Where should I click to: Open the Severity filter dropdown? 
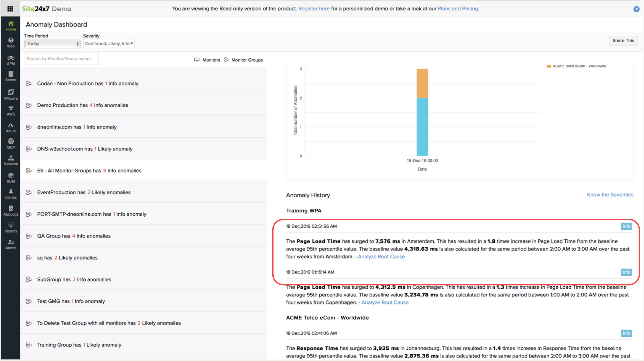109,44
